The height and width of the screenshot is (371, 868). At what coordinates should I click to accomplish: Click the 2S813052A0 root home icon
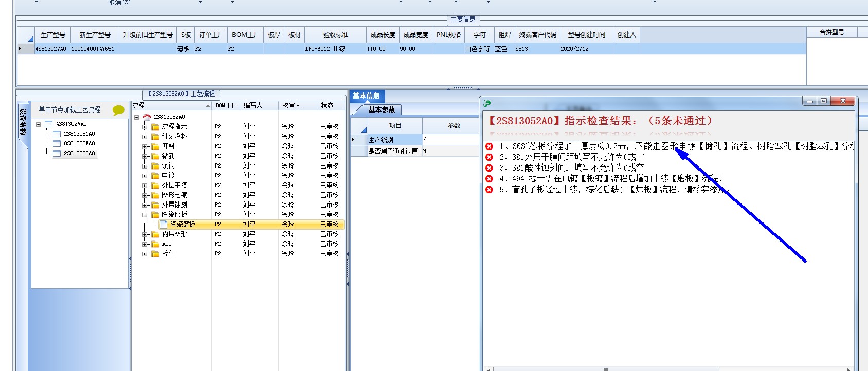point(147,117)
